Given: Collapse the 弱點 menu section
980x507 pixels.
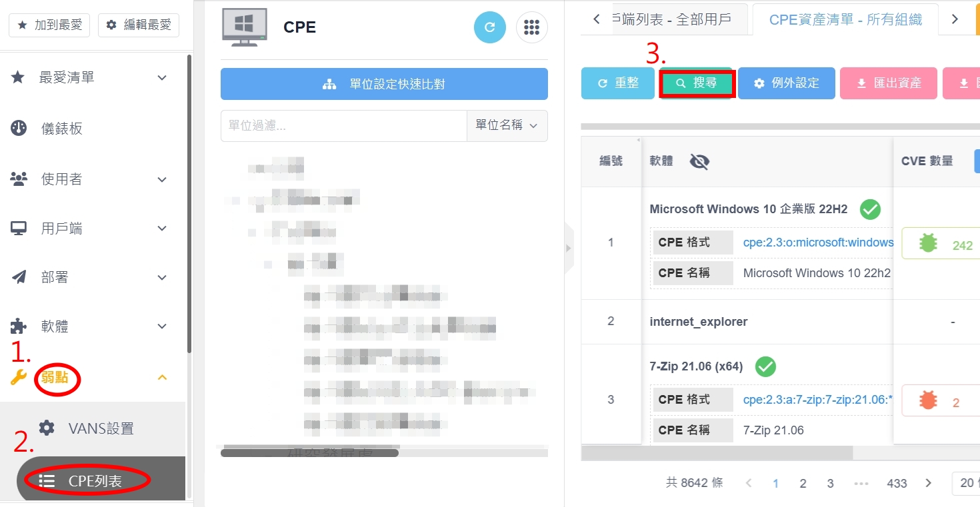Looking at the screenshot, I should pos(162,378).
